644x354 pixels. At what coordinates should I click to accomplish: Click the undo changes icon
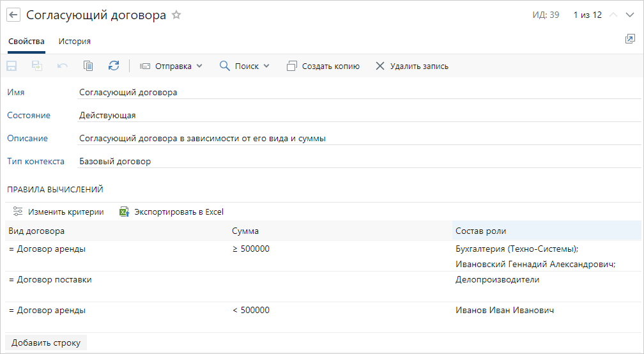pos(63,66)
